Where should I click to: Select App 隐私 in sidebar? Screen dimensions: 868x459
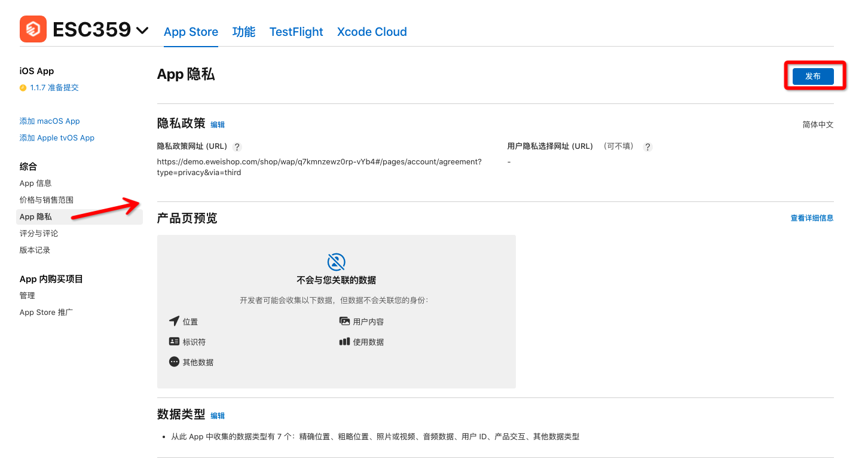[80, 217]
